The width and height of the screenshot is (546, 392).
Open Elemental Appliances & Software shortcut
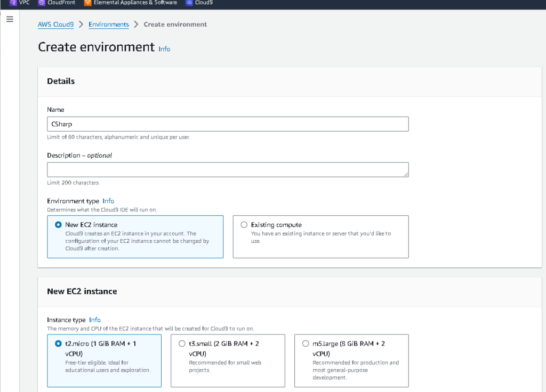[131, 3]
